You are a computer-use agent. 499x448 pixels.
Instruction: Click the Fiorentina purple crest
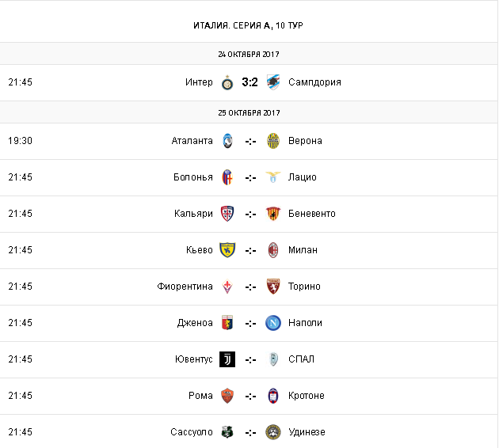click(x=227, y=287)
